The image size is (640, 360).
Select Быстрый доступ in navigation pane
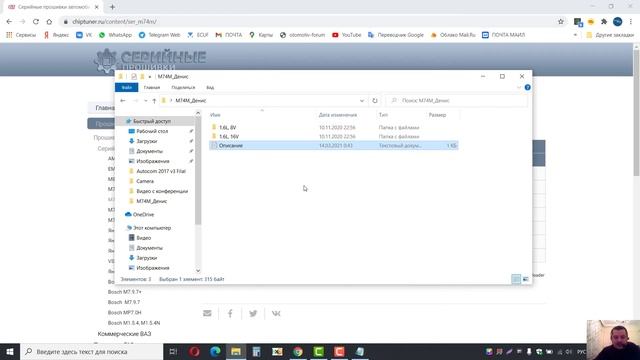coord(152,121)
